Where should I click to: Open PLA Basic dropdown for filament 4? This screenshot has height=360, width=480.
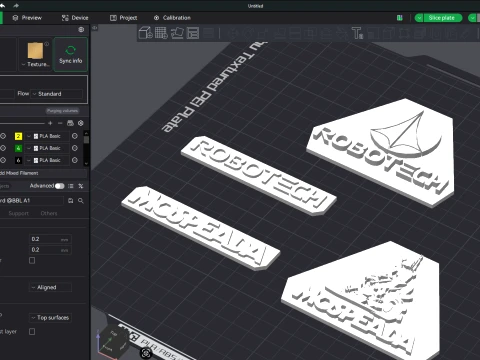[47, 148]
